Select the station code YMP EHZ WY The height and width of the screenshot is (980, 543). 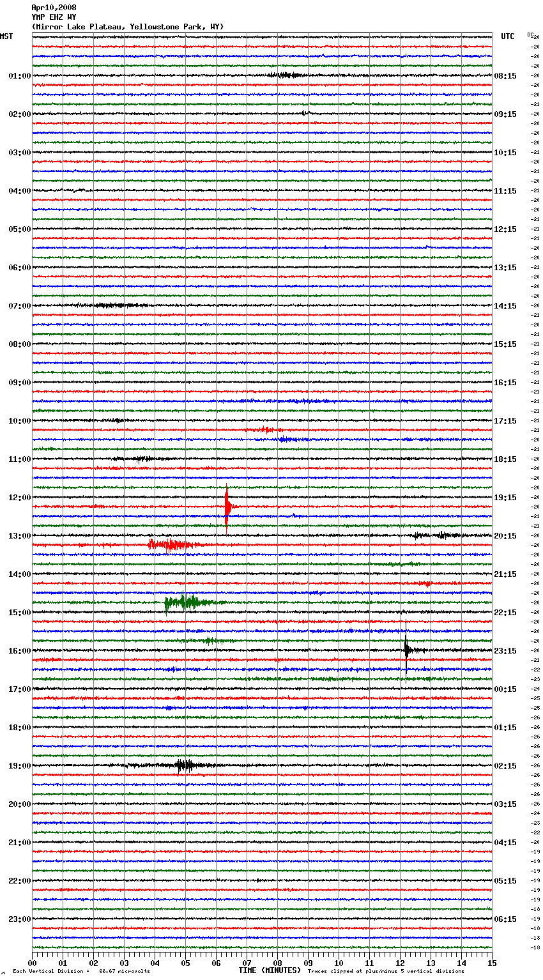click(x=54, y=17)
